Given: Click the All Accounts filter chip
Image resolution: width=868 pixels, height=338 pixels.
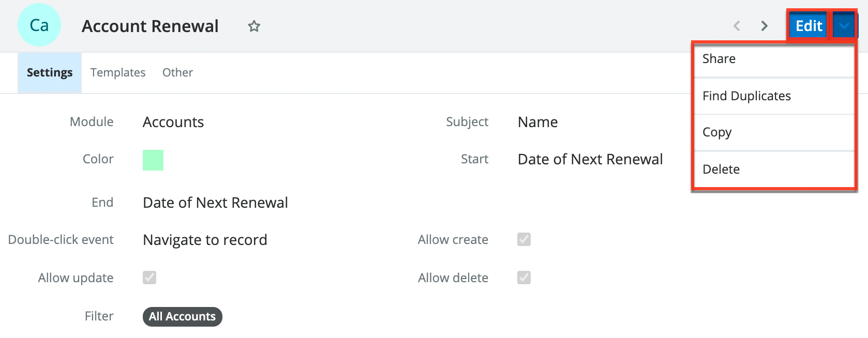Looking at the screenshot, I should tap(182, 316).
